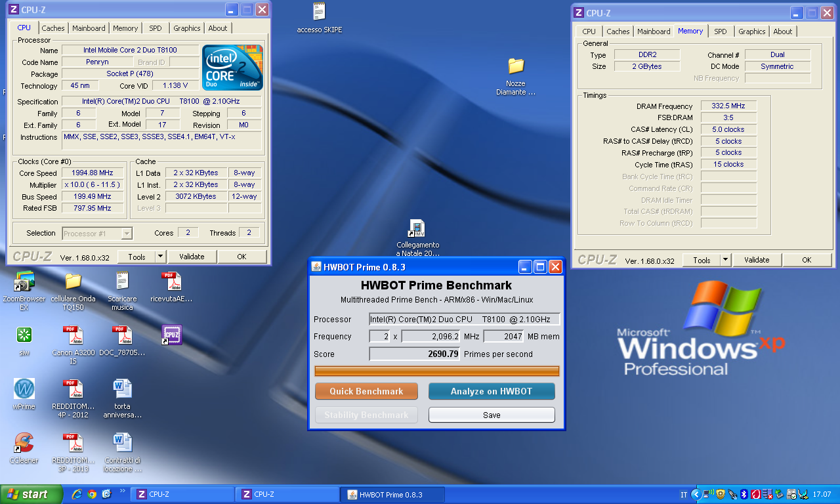The image size is (840, 504).
Task: Click the IT language indicator
Action: pyautogui.click(x=684, y=495)
